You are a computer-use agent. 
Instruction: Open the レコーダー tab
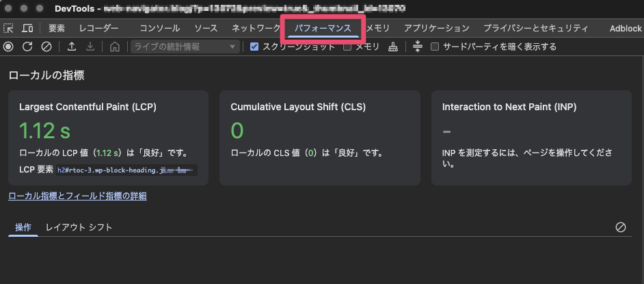click(x=98, y=28)
